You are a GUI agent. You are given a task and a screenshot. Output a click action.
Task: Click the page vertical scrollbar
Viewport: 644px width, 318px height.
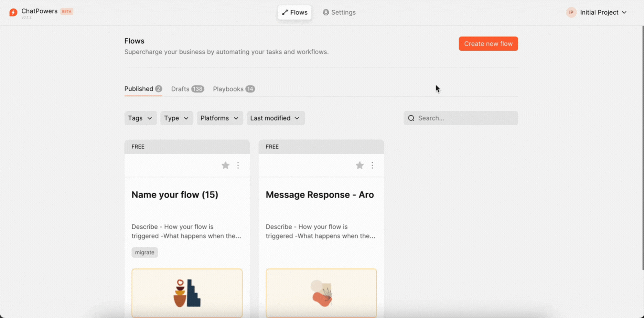click(643, 148)
